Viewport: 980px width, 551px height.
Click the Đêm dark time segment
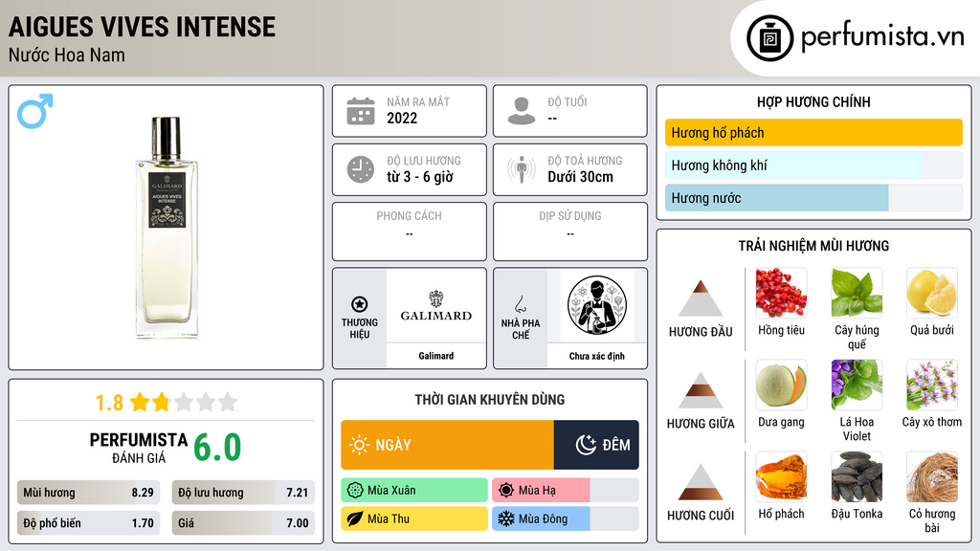point(596,445)
